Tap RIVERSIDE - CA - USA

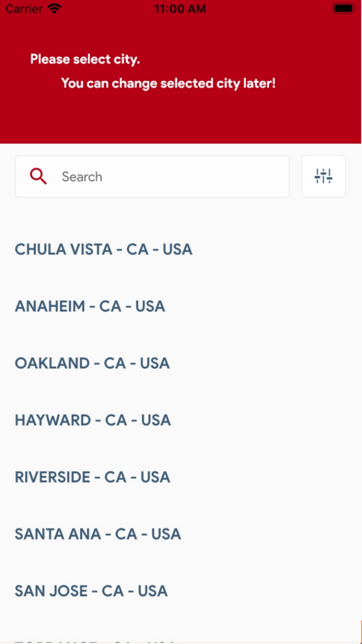tap(92, 477)
